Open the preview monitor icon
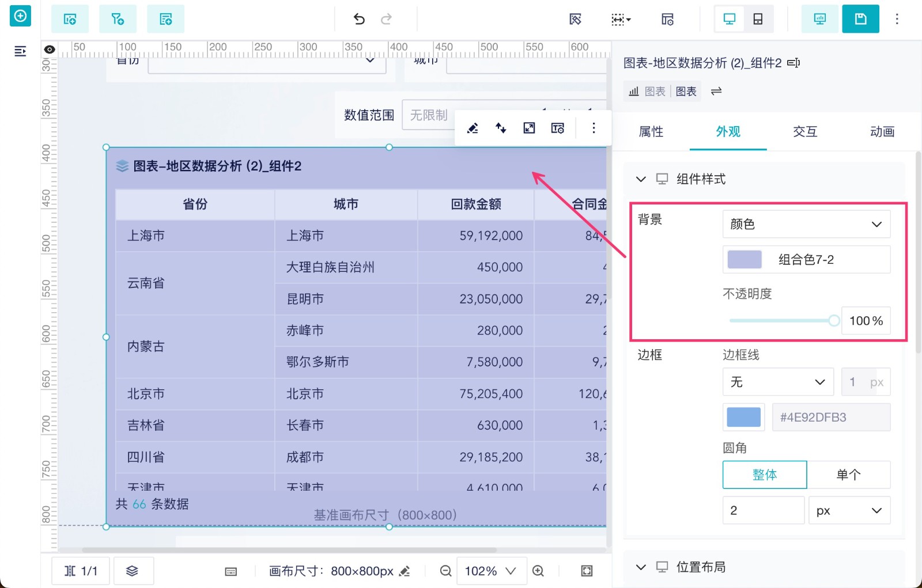The width and height of the screenshot is (922, 588). 819,19
